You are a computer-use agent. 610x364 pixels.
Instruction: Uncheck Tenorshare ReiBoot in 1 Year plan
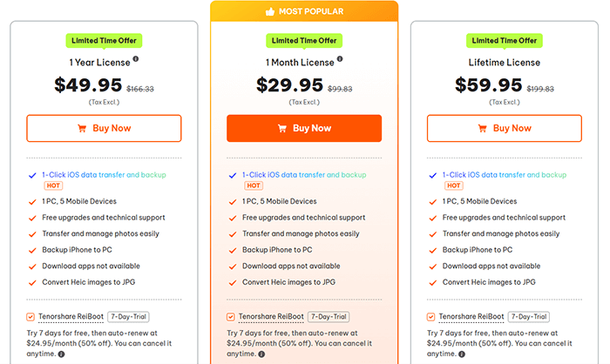click(30, 317)
